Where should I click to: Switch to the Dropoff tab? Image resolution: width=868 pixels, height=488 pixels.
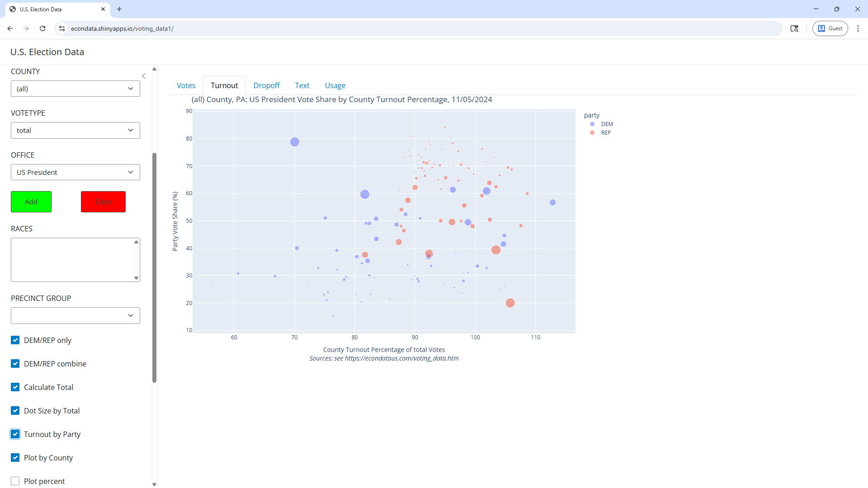click(266, 85)
